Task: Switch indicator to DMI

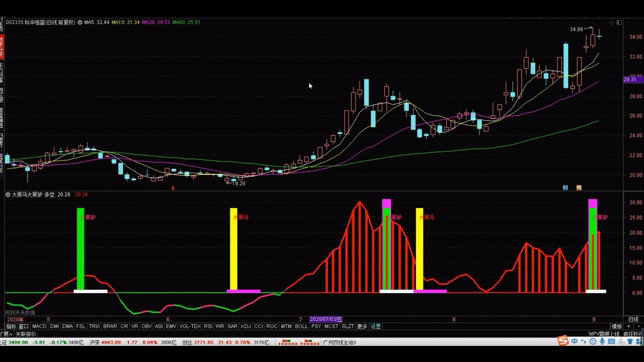Action: click(x=54, y=326)
